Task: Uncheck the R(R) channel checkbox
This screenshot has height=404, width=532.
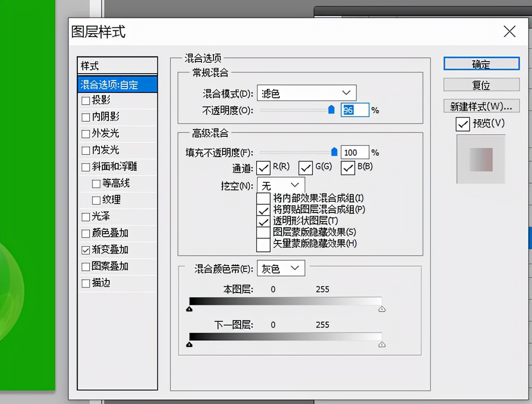Action: (x=264, y=168)
